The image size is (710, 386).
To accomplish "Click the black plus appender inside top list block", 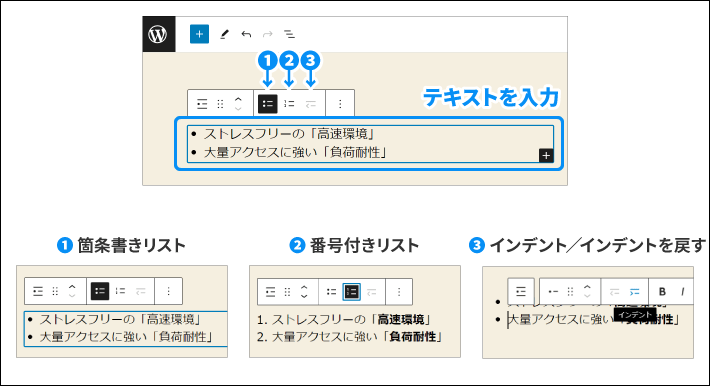I will 546,155.
